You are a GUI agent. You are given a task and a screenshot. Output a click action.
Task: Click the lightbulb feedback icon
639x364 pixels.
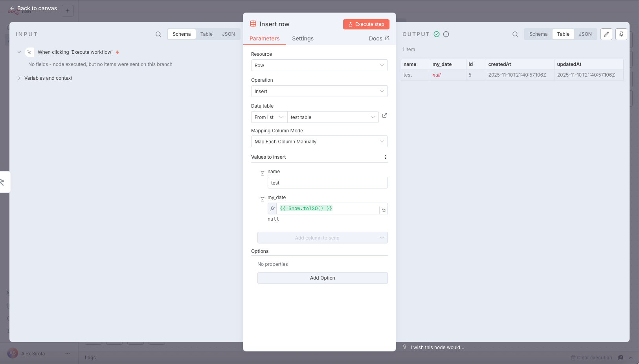(405, 347)
